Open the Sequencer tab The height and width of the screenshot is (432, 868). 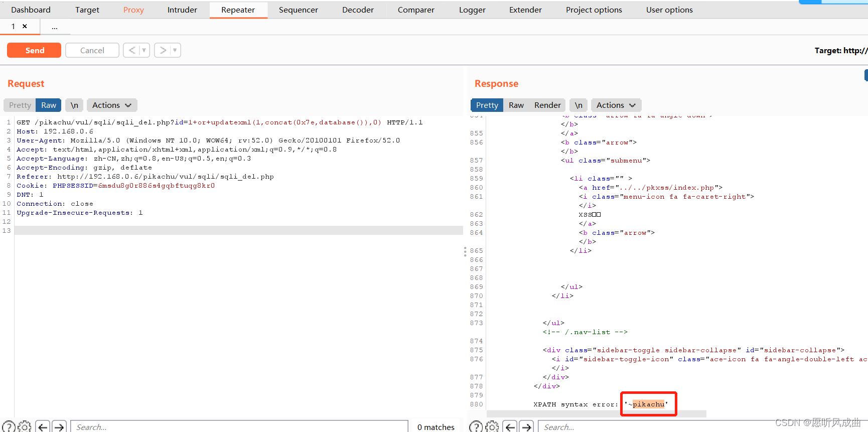[299, 10]
